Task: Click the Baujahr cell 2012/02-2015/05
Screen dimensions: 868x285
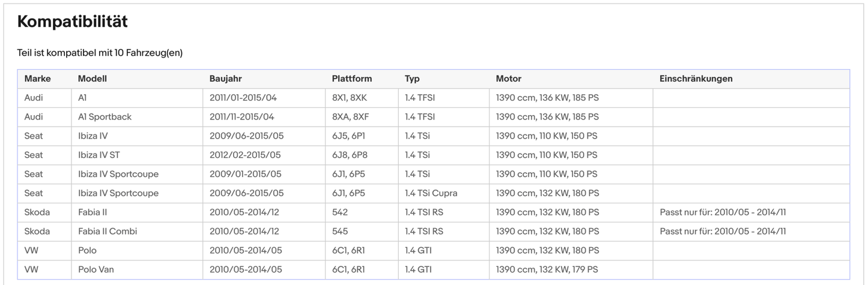Action: tap(245, 155)
